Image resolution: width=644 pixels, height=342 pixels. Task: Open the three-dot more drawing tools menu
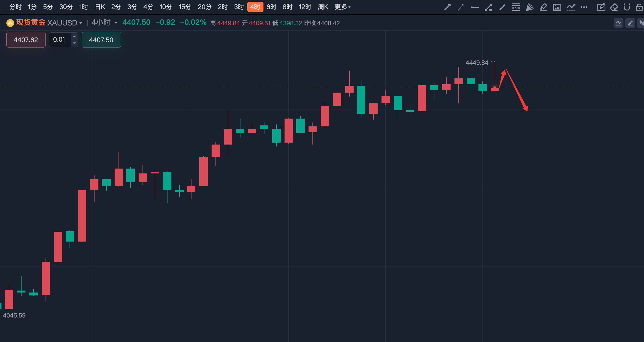click(584, 7)
